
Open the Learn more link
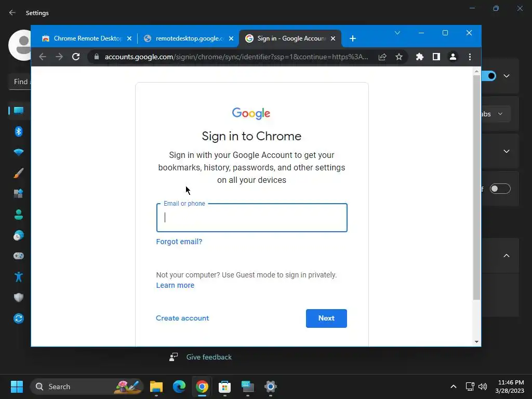[x=175, y=285]
